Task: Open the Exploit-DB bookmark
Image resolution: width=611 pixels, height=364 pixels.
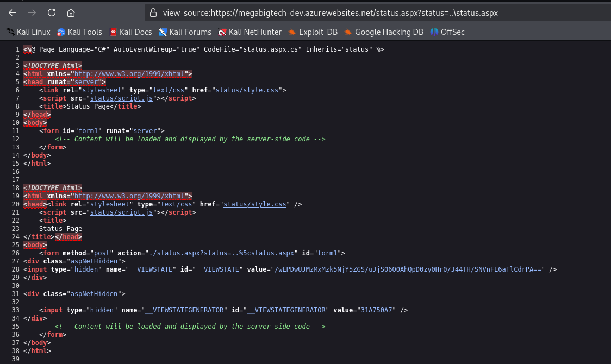Action: pyautogui.click(x=313, y=32)
